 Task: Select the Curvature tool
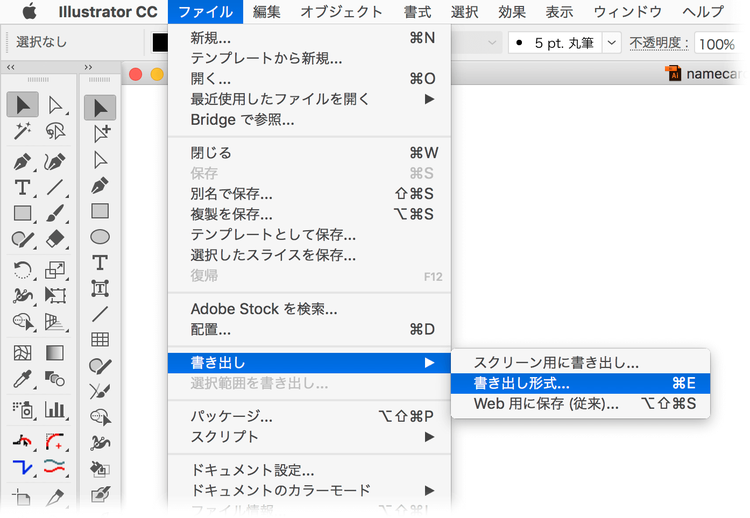point(55,162)
